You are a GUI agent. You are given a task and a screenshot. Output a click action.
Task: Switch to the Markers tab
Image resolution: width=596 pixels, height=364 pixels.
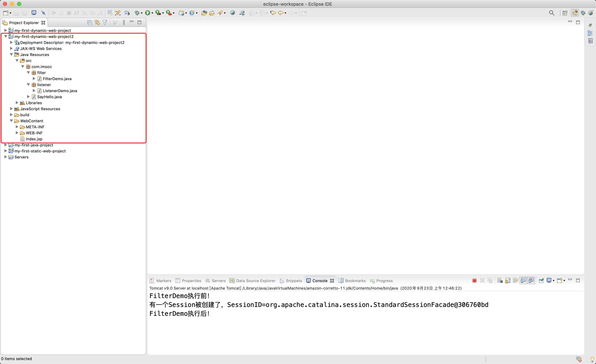160,281
